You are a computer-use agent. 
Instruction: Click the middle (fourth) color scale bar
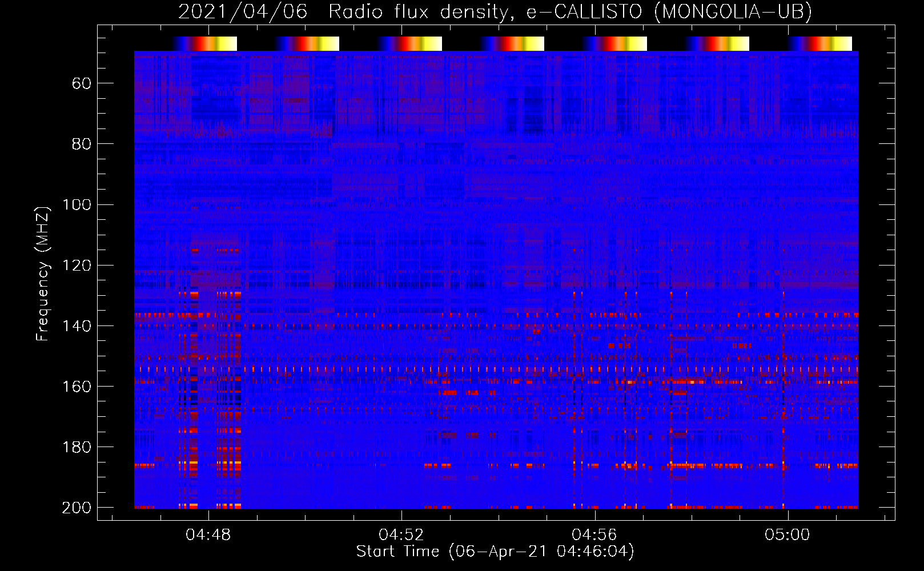click(x=512, y=43)
